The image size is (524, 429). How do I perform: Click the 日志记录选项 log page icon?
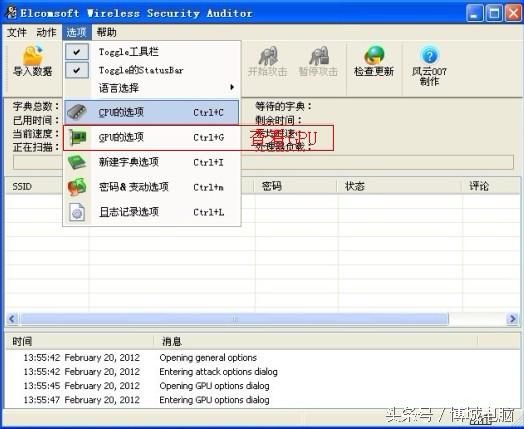click(x=77, y=212)
